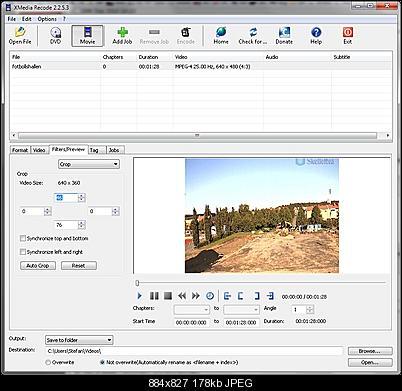
Task: Adjust the Angle spinner
Action: point(310,310)
